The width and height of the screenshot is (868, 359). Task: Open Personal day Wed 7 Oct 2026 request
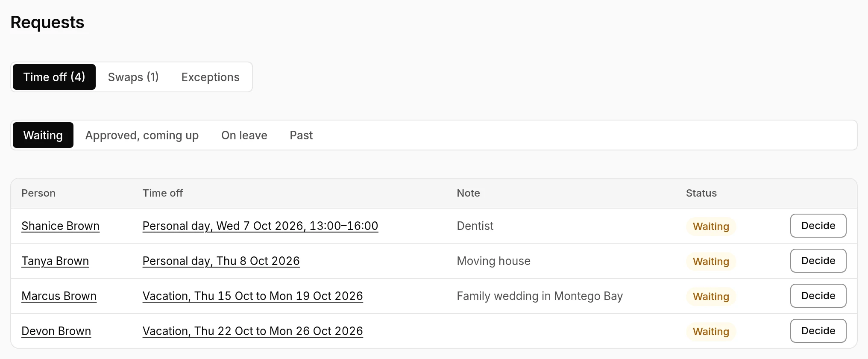(260, 226)
